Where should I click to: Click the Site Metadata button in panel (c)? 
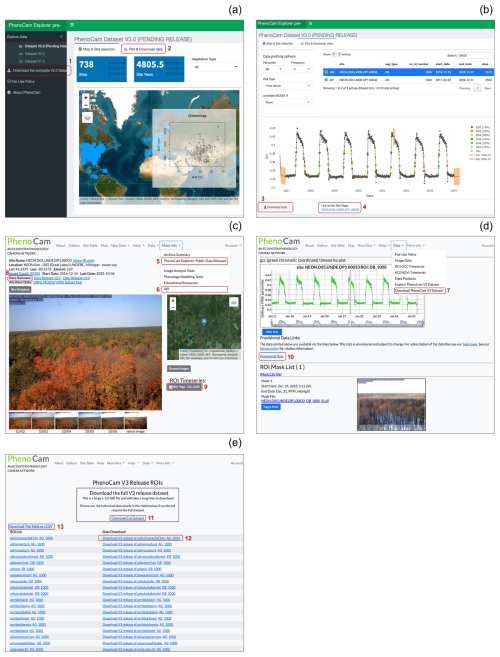[x=20, y=290]
